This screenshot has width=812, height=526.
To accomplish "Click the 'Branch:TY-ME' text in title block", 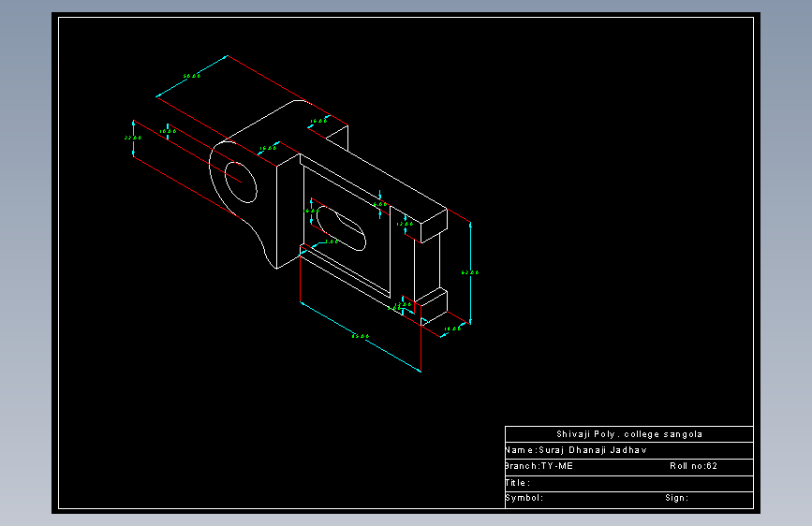I will pos(539,466).
